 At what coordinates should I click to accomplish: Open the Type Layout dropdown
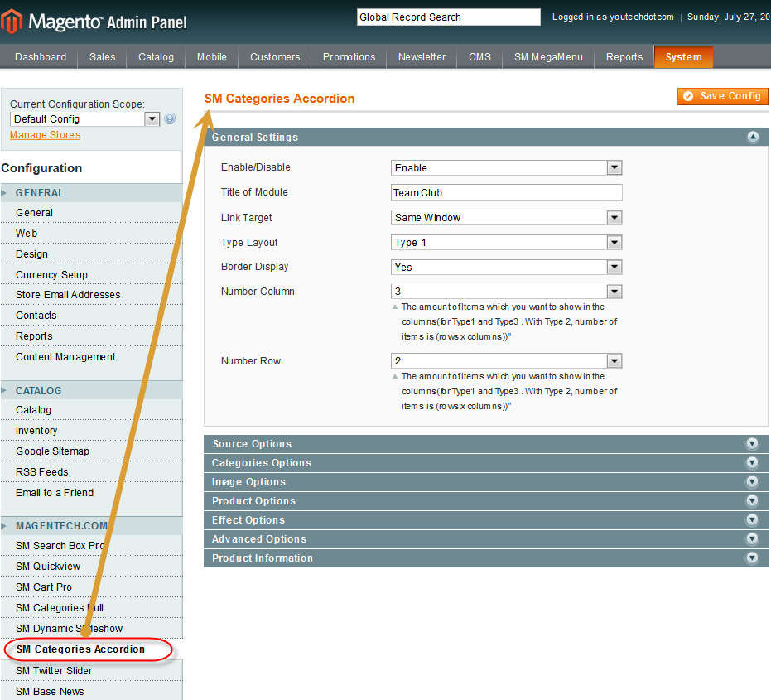point(507,243)
